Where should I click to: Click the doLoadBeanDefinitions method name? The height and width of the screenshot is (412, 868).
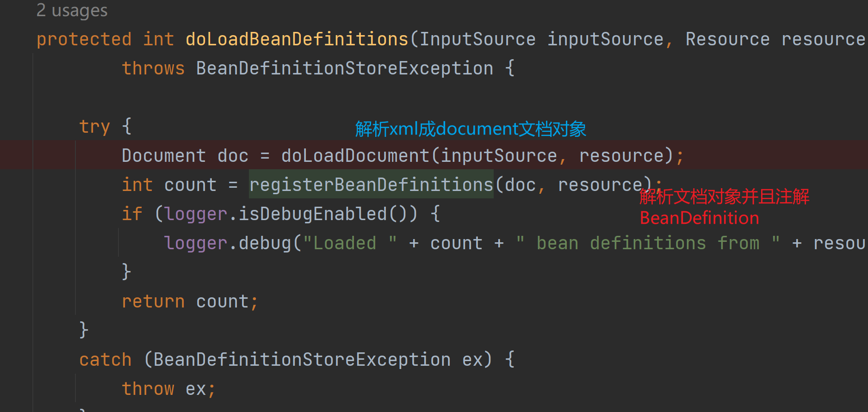pyautogui.click(x=297, y=39)
